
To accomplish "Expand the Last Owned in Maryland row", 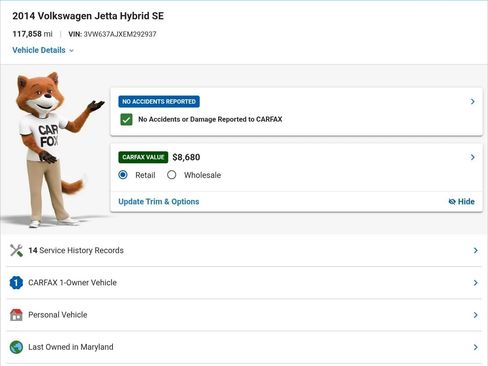I will click(x=244, y=347).
